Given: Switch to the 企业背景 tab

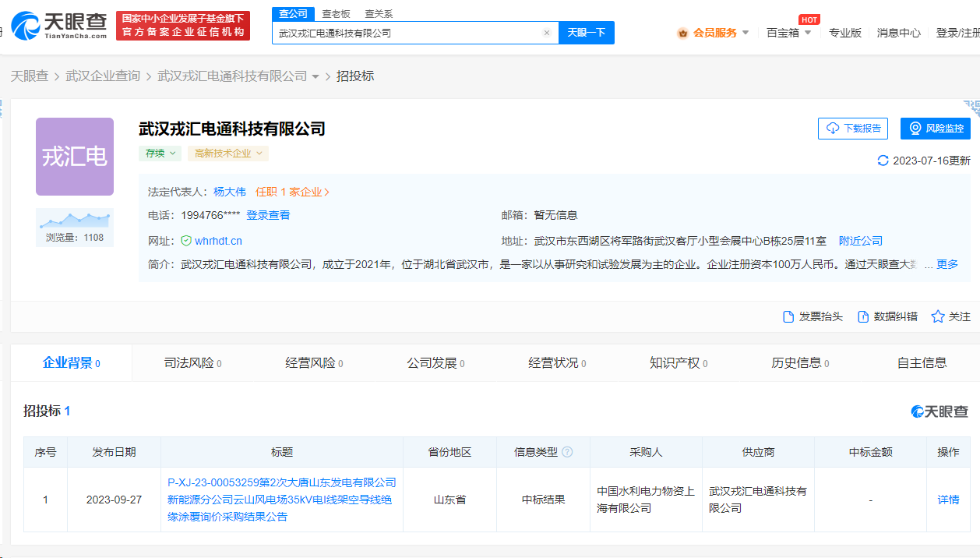Looking at the screenshot, I should [71, 362].
